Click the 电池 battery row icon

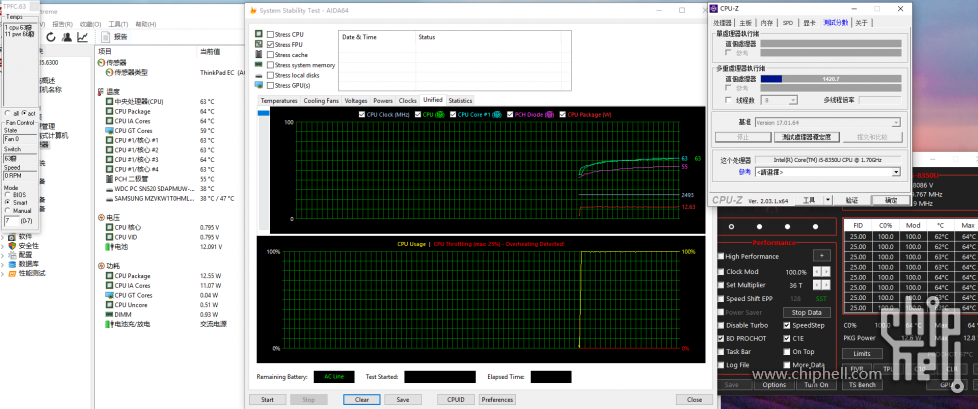(109, 247)
